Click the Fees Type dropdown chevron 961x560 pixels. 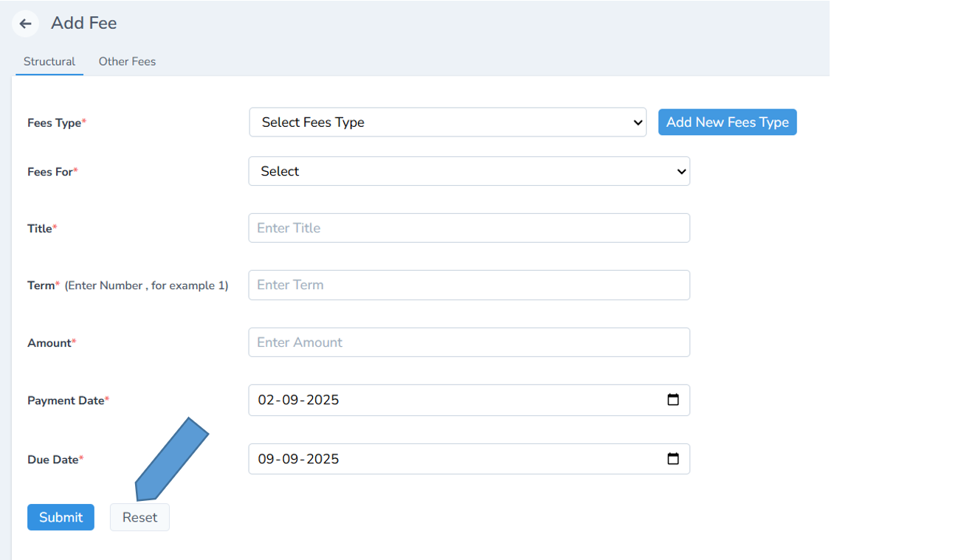pyautogui.click(x=638, y=122)
